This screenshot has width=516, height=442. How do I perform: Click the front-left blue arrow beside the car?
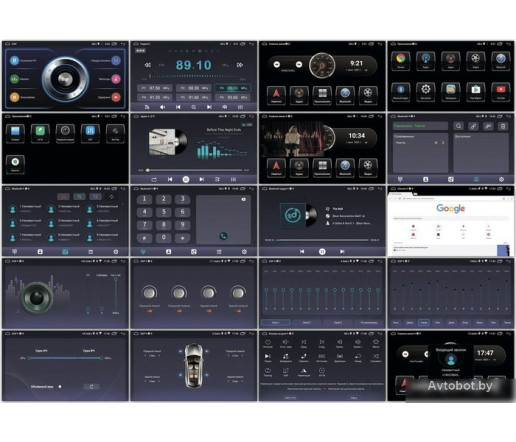[x=180, y=351]
